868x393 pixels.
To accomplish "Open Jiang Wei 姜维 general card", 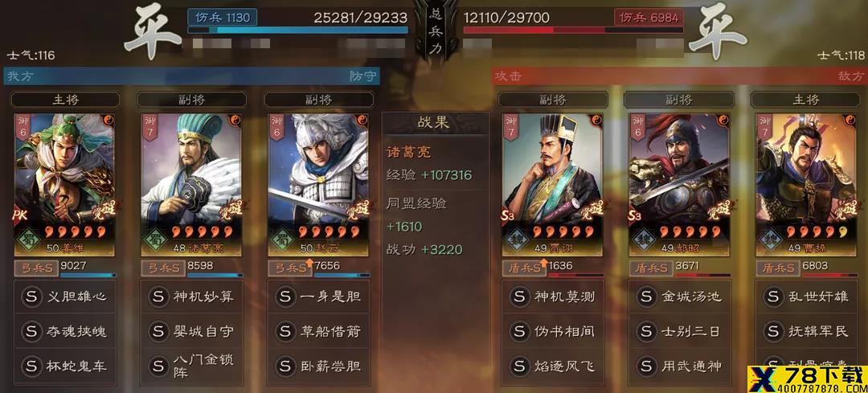I will [64, 184].
